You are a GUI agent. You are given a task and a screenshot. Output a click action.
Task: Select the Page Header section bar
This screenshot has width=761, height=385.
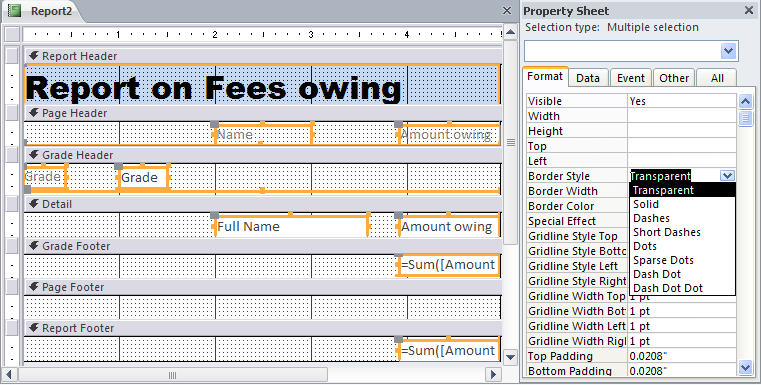263,113
